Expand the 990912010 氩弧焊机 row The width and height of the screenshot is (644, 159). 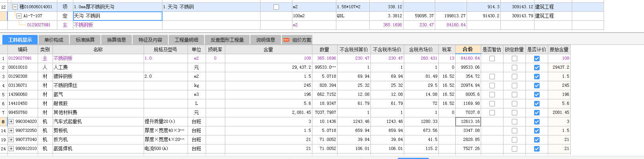tap(11, 149)
